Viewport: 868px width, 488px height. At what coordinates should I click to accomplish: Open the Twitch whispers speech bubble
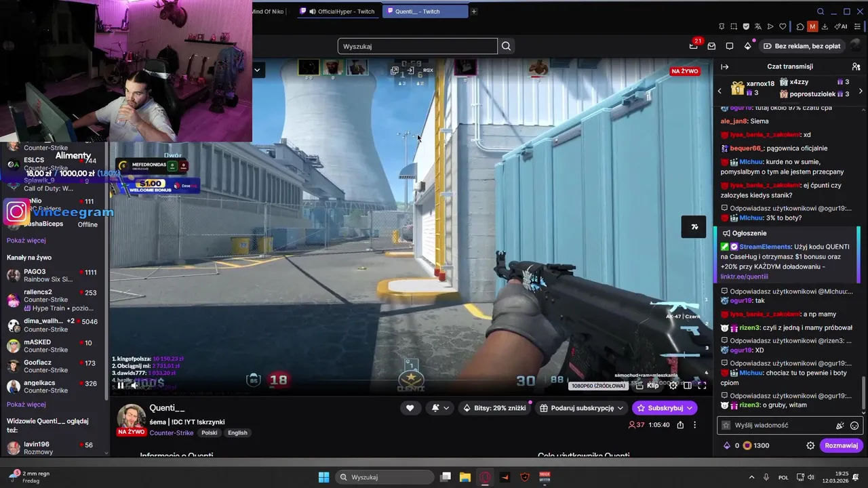(730, 46)
